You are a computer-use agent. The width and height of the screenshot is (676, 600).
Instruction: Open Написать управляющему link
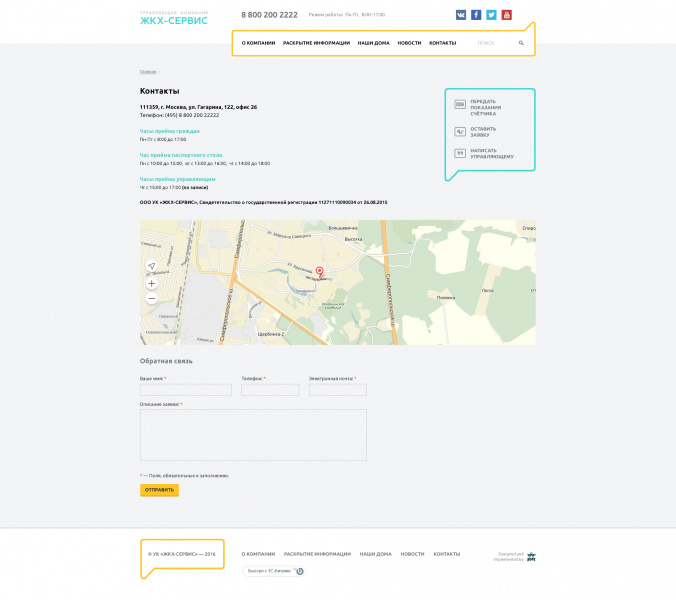(x=491, y=154)
